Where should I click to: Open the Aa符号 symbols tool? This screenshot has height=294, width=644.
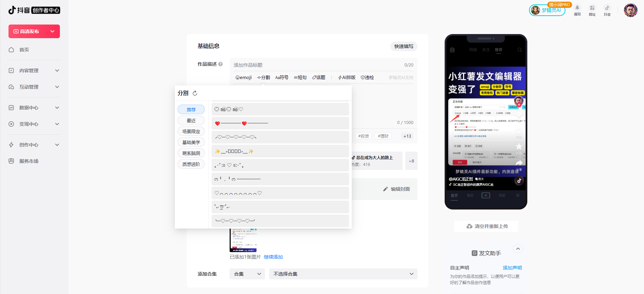282,78
